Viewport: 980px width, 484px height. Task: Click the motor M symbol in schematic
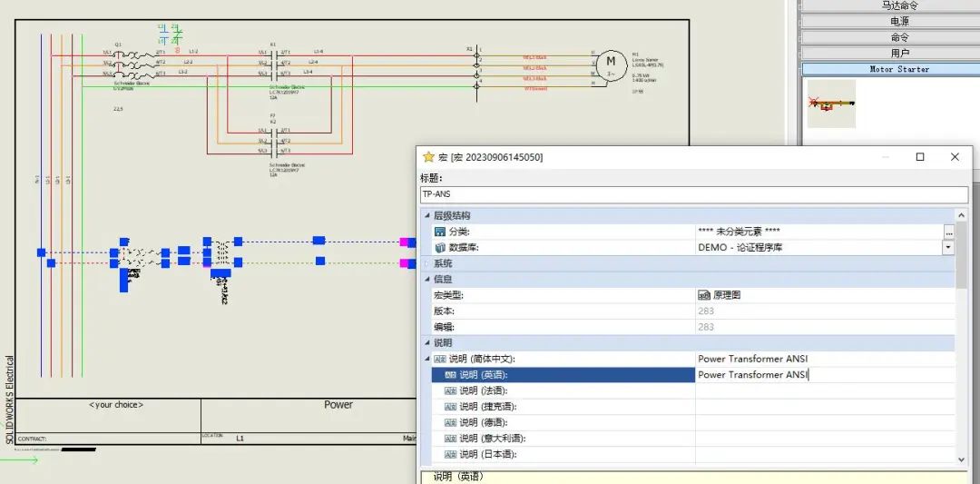(611, 62)
